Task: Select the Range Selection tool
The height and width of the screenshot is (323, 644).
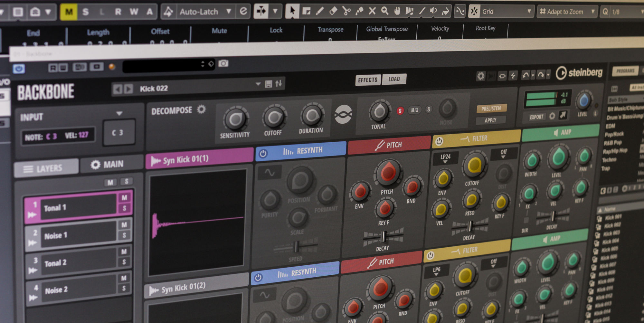Action: (x=306, y=11)
